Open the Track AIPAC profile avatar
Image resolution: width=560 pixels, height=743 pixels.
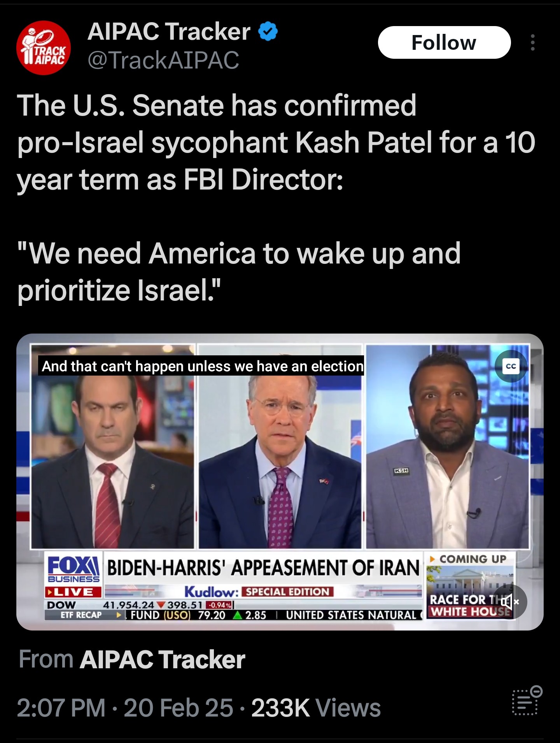click(x=44, y=48)
